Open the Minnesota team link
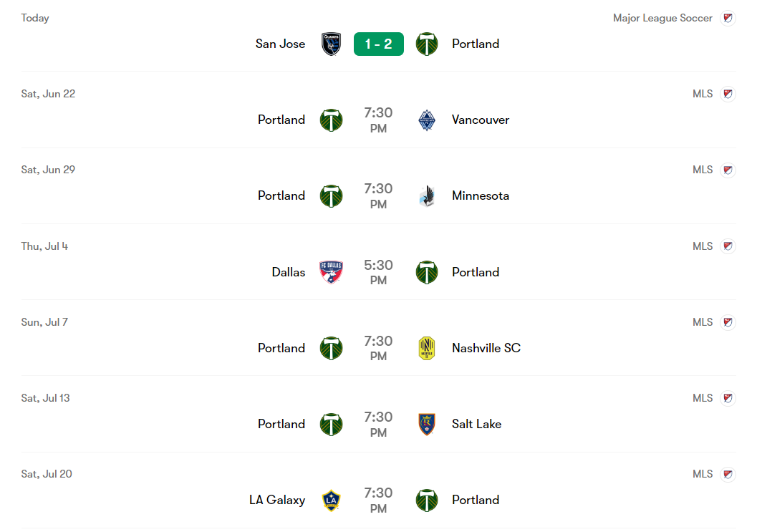This screenshot has width=757, height=532. click(x=481, y=195)
